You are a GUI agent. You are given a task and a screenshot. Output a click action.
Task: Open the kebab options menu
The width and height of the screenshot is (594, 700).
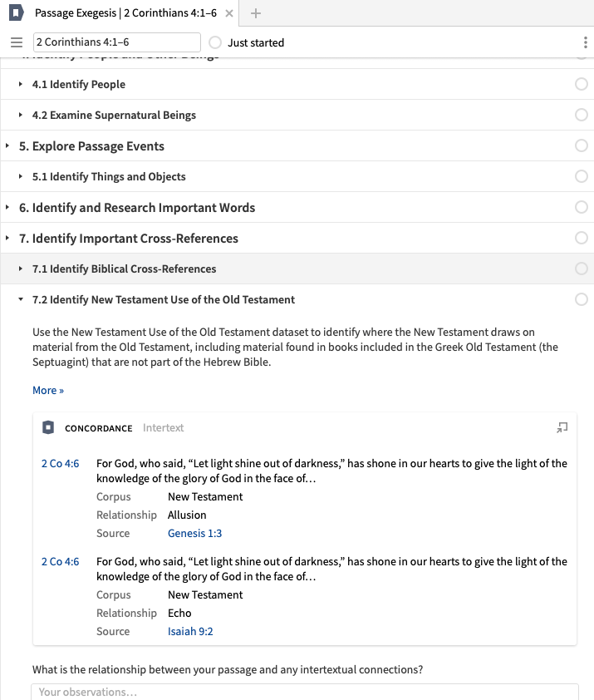pos(586,42)
